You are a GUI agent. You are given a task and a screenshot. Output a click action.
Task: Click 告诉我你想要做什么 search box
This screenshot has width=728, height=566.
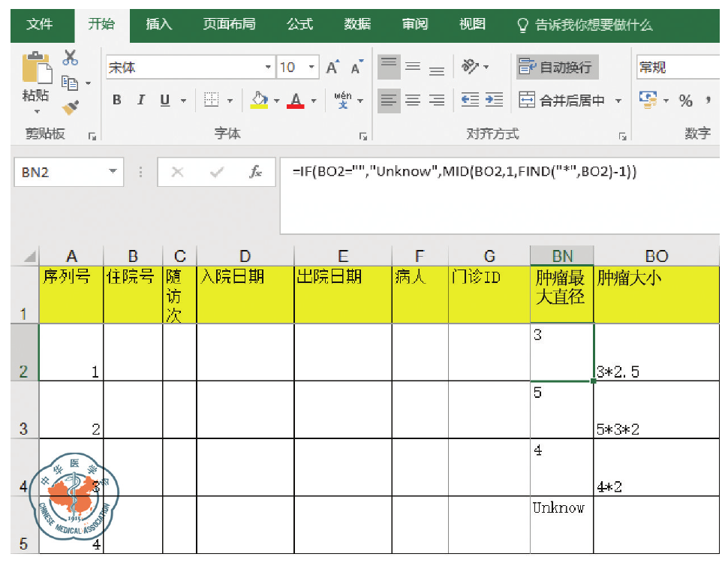593,25
